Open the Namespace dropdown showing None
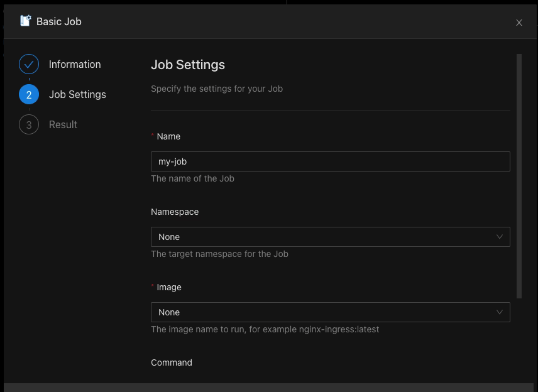This screenshot has height=392, width=538. tap(330, 237)
